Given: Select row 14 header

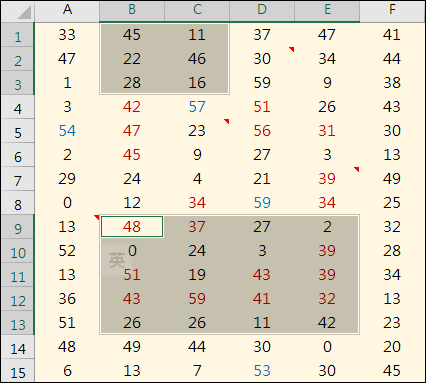Looking at the screenshot, I should [18, 347].
